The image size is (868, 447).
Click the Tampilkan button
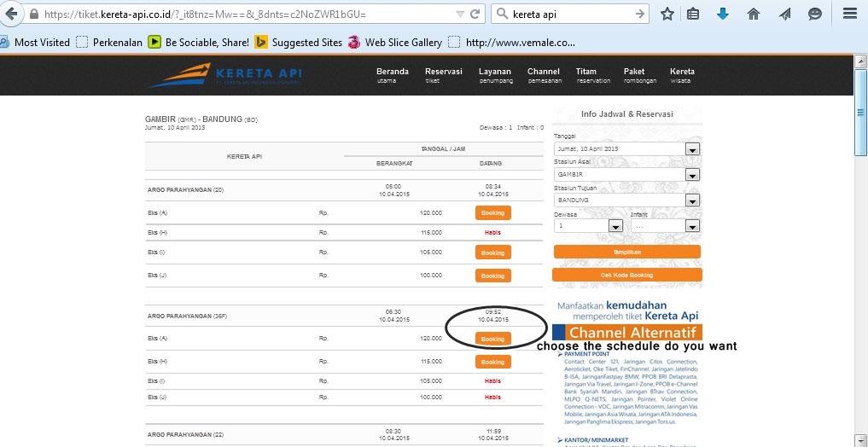click(627, 252)
